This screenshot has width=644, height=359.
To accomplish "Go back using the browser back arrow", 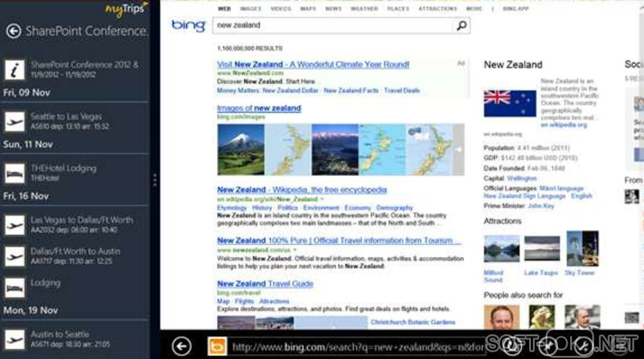I will click(181, 346).
